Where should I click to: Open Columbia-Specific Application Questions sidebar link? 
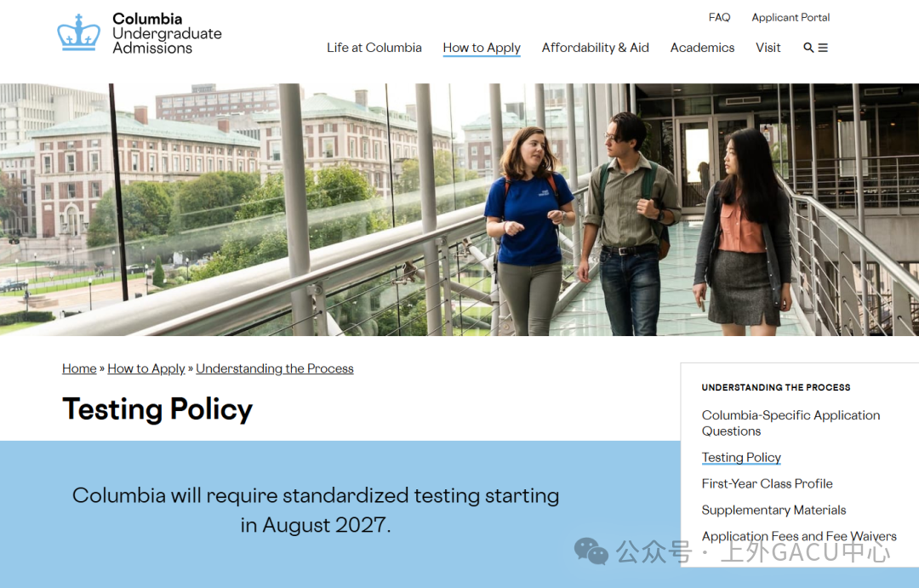pos(791,423)
